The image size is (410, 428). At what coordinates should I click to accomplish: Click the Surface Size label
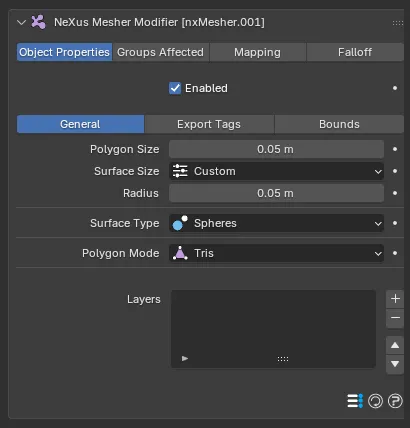(x=127, y=171)
